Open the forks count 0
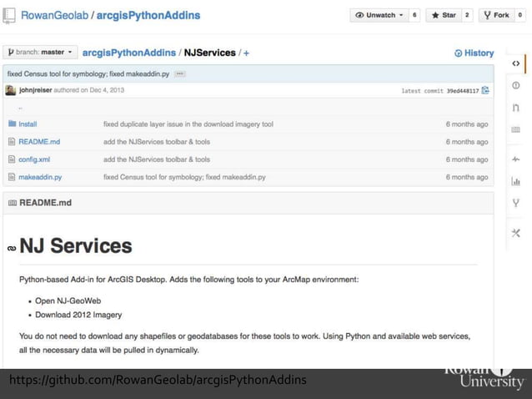Viewport: 532px width, 399px height. 519,15
